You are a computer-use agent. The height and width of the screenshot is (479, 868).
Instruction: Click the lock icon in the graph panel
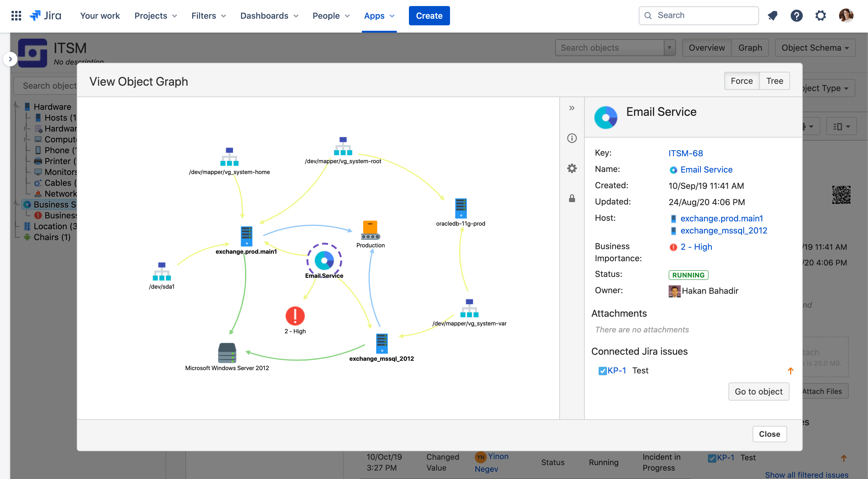(572, 198)
